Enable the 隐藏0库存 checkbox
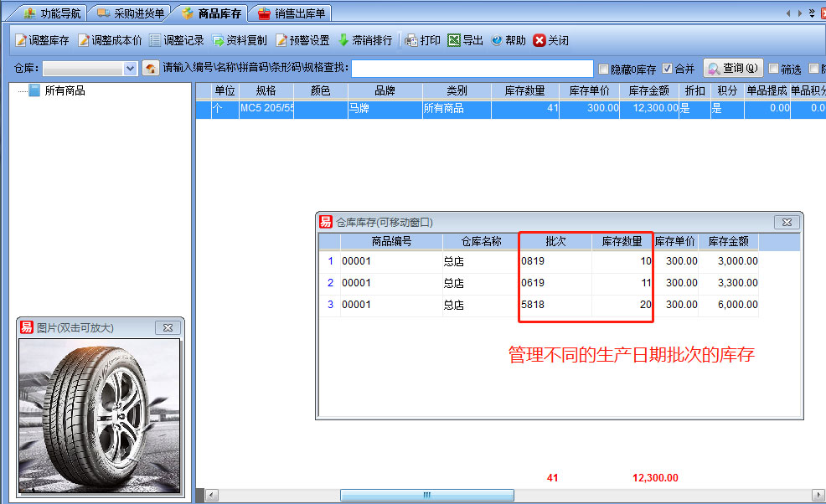 [603, 69]
